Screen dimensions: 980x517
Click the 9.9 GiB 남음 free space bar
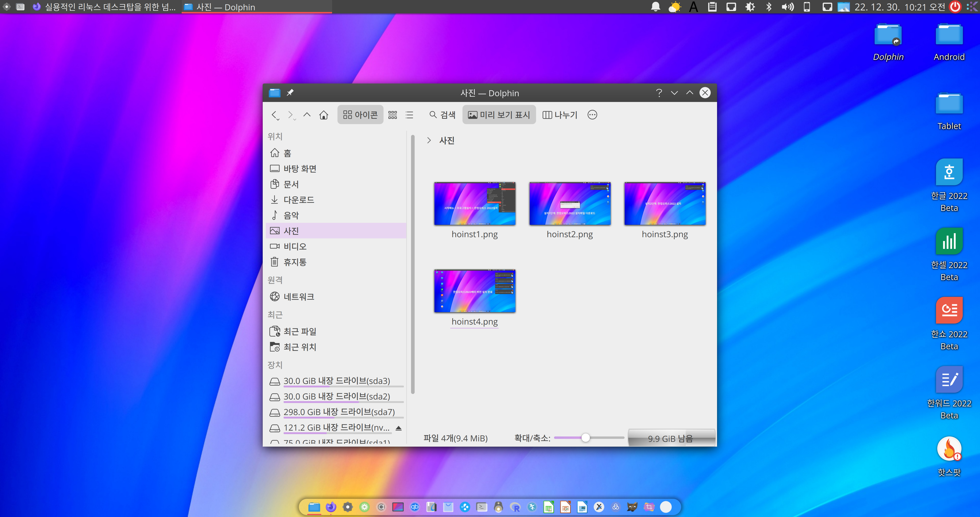[671, 438]
